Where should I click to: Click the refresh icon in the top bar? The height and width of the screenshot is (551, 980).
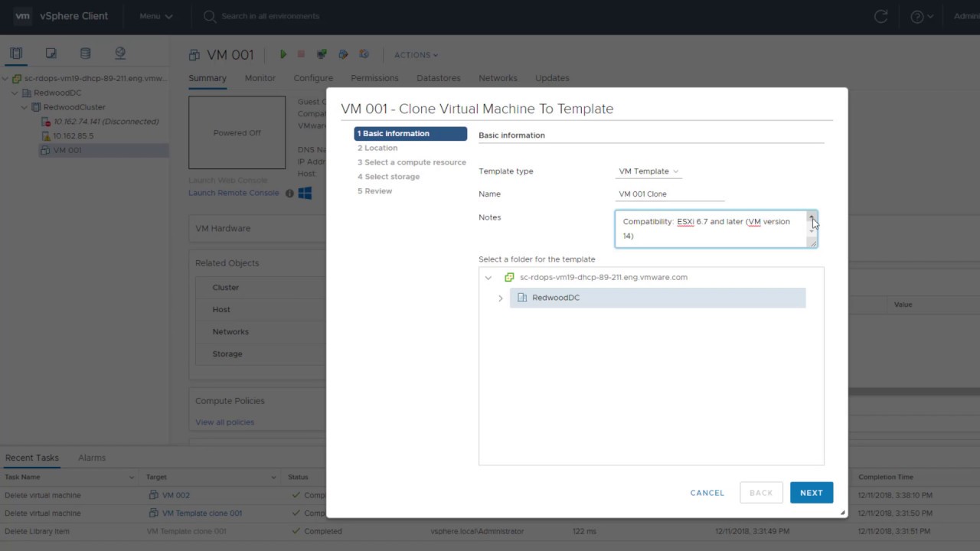(x=881, y=16)
